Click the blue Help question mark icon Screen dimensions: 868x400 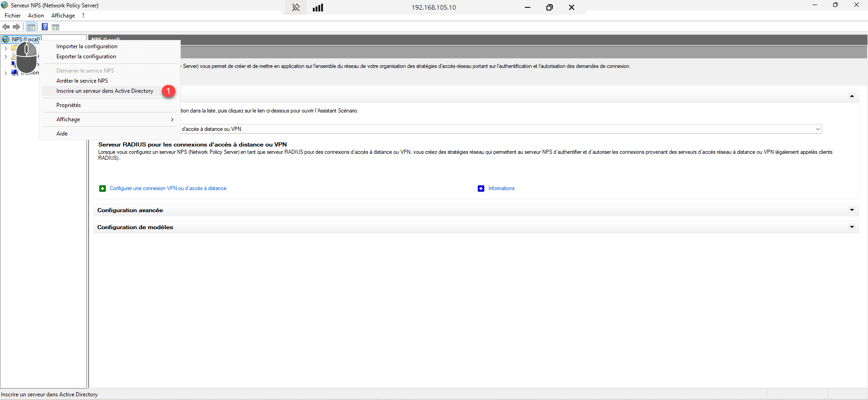click(45, 27)
